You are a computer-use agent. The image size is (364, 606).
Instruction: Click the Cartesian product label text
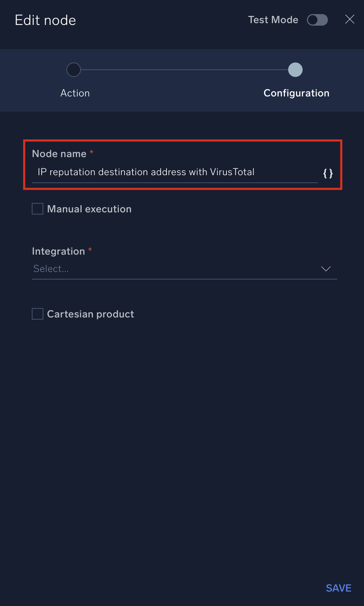pyautogui.click(x=90, y=314)
